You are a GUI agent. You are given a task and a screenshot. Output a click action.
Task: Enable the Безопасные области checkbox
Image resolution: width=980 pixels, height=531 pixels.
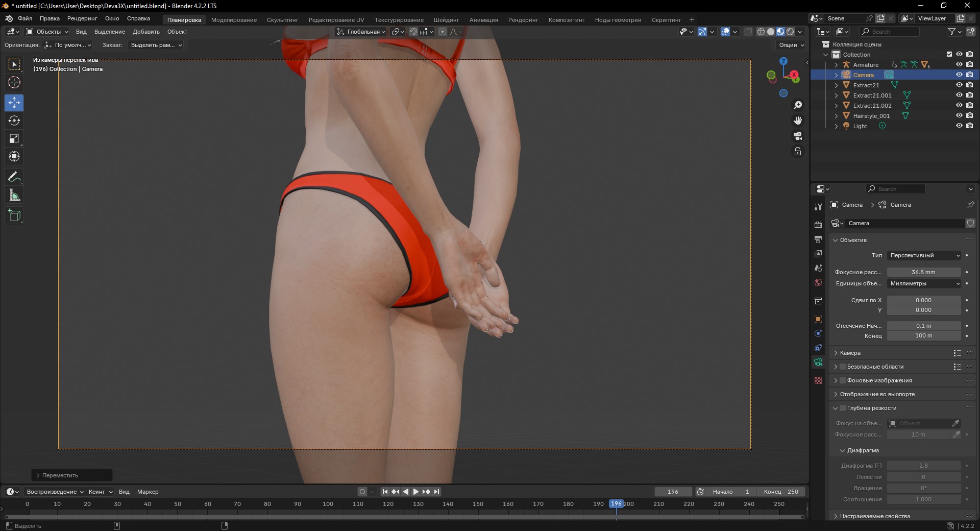[843, 367]
